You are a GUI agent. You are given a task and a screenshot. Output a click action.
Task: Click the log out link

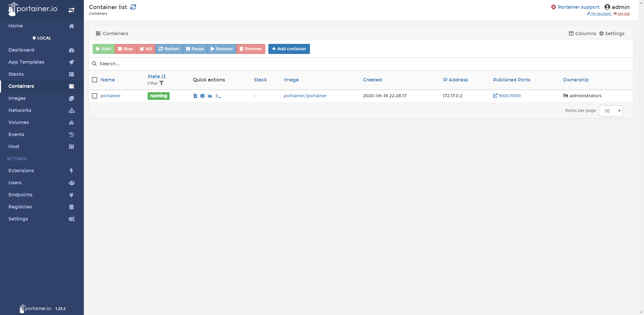pos(622,14)
